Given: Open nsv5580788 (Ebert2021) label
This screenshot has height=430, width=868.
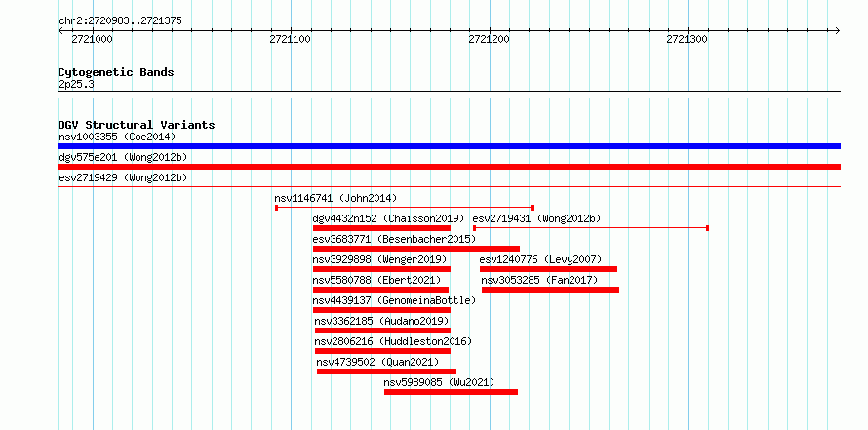Looking at the screenshot, I should tap(377, 280).
